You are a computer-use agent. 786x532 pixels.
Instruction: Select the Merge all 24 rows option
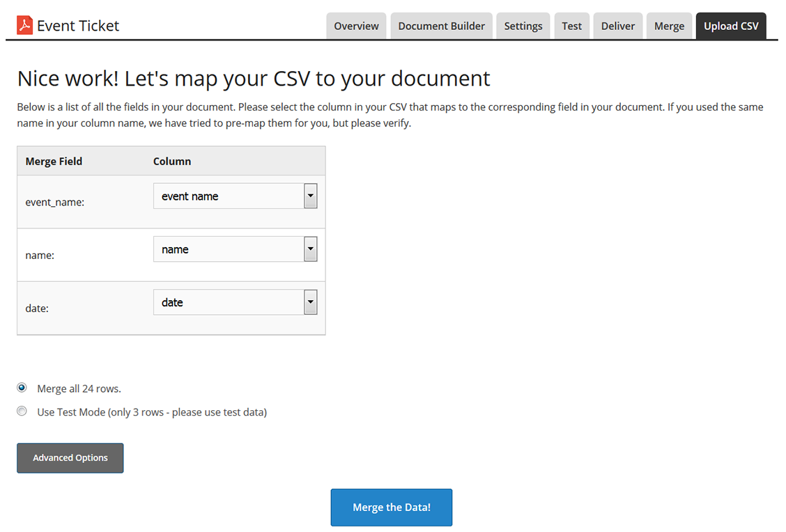pyautogui.click(x=22, y=388)
